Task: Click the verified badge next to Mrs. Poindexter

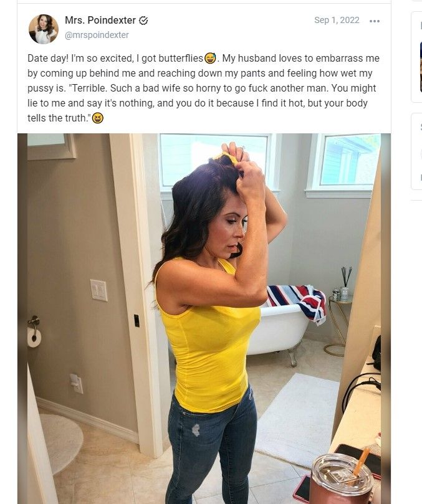Action: (x=143, y=21)
